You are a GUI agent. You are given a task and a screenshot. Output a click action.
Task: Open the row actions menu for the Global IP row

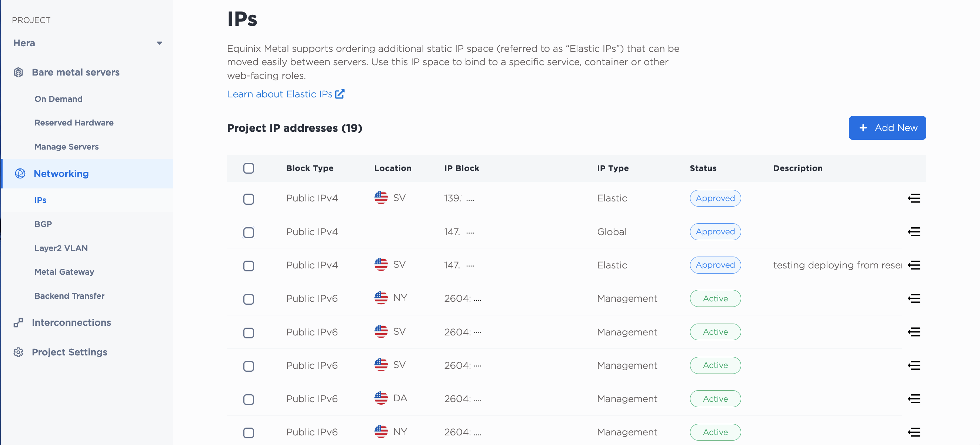click(913, 232)
